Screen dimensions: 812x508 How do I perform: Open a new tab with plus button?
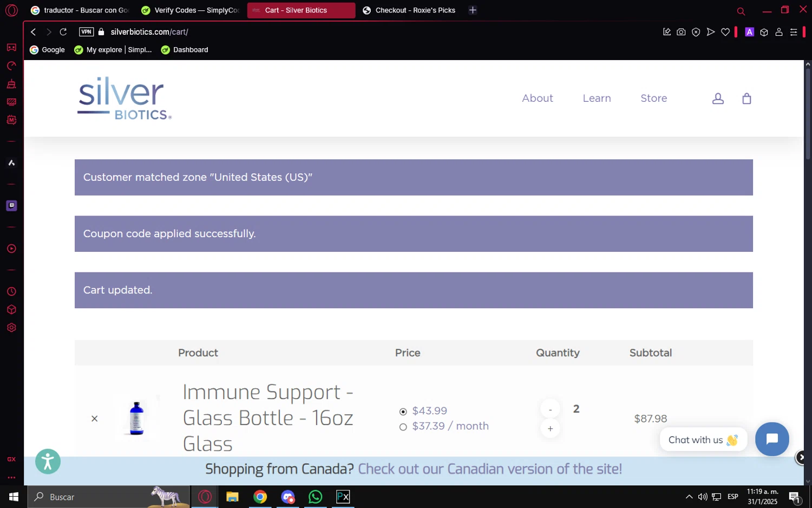coord(473,10)
